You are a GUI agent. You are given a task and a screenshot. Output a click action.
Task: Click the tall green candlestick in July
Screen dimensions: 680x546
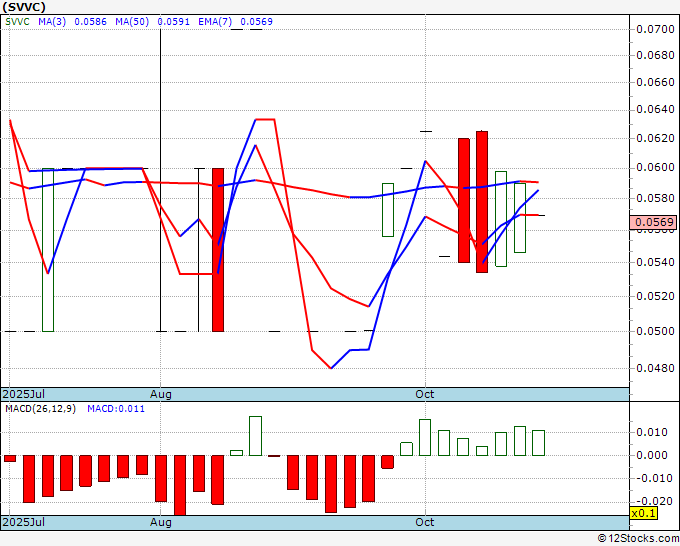coord(48,250)
